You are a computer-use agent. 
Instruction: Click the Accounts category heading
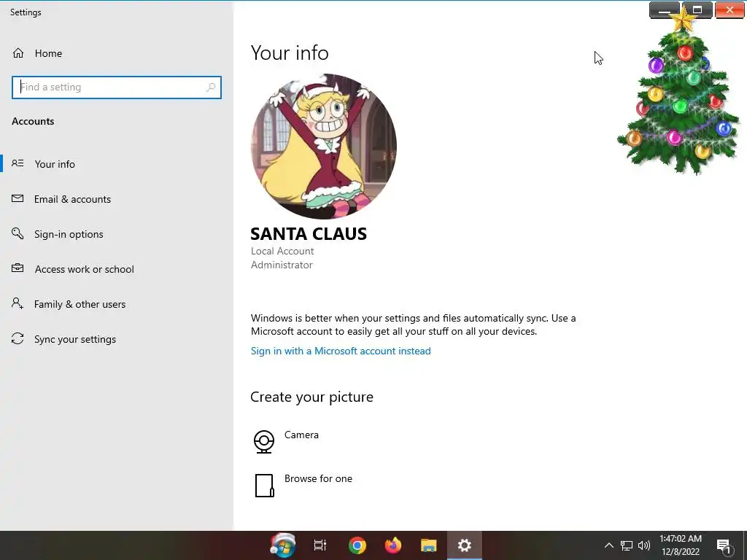pyautogui.click(x=33, y=122)
